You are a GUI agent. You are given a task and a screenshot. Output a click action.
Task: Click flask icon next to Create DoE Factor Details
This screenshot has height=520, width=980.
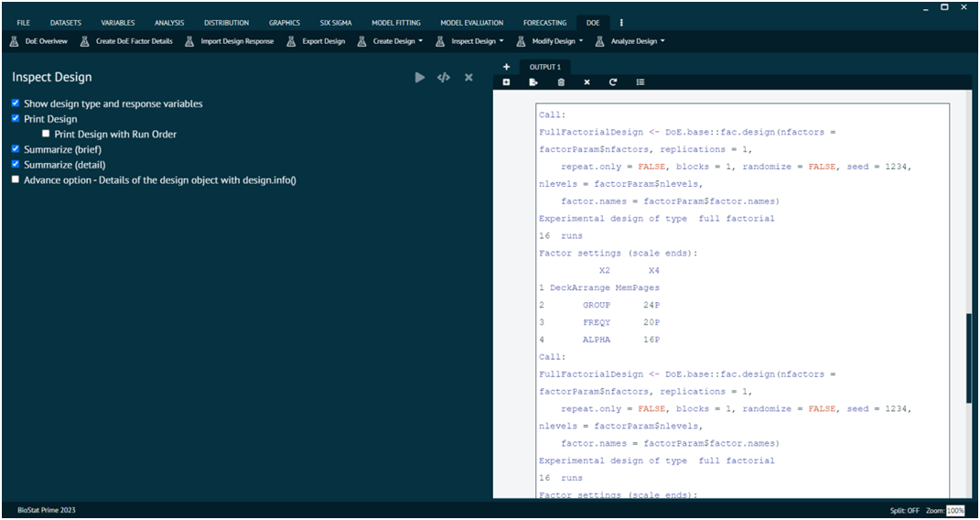coord(85,41)
